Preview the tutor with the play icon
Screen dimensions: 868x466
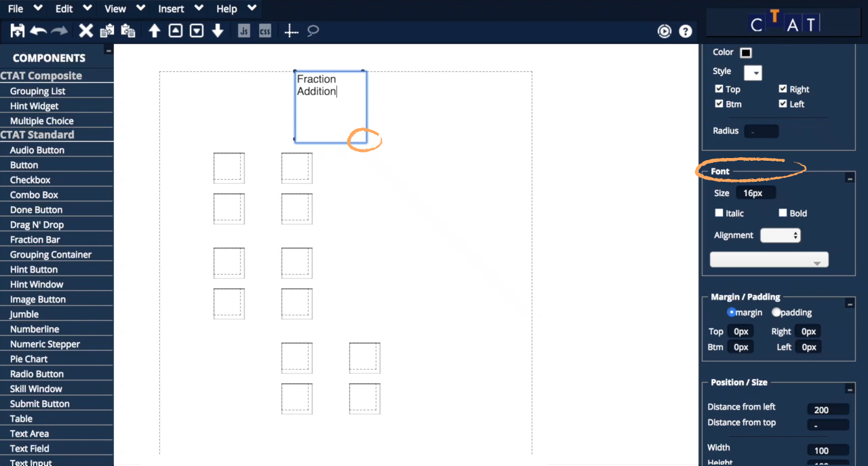point(665,31)
